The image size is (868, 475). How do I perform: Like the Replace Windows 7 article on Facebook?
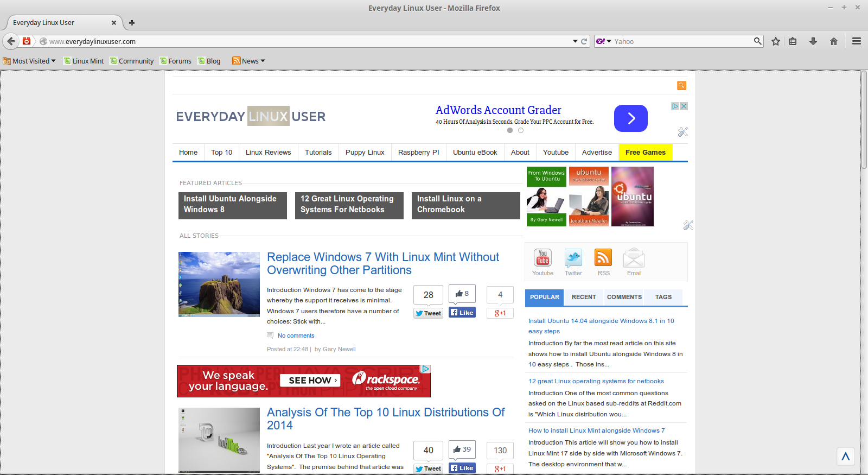[462, 313]
